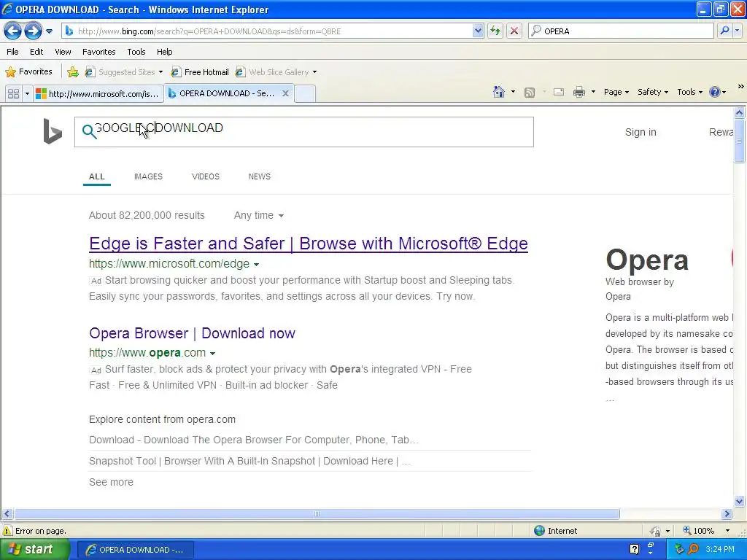The width and height of the screenshot is (747, 560).
Task: Click the Help question mark icon
Action: 715,92
